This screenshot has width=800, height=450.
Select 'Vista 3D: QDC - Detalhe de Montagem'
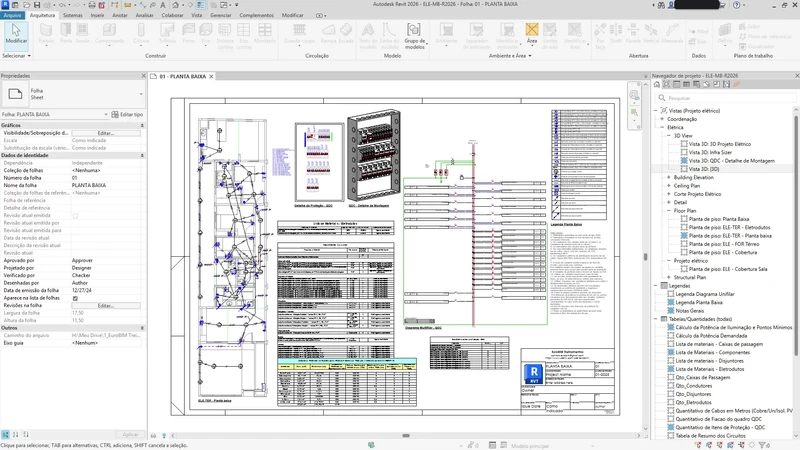(x=731, y=161)
